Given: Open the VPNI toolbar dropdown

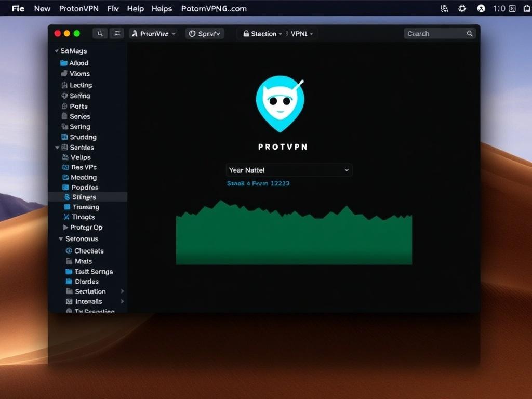Looking at the screenshot, I should click(300, 34).
